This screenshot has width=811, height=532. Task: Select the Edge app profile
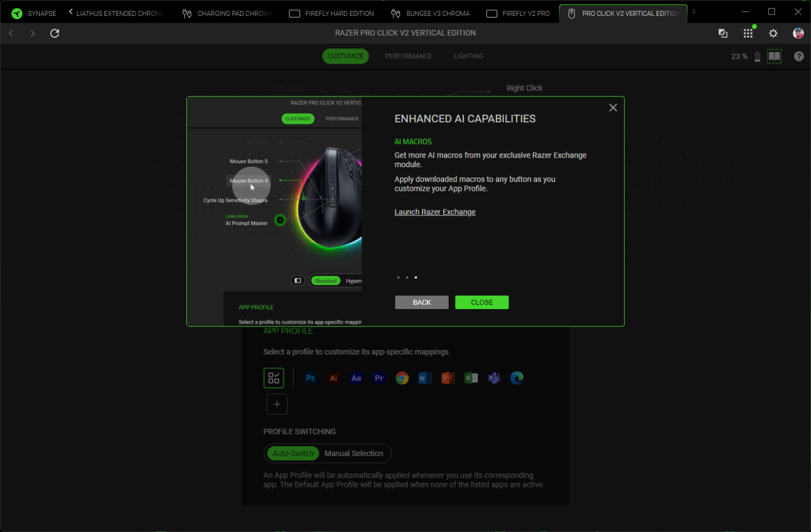[x=517, y=378]
